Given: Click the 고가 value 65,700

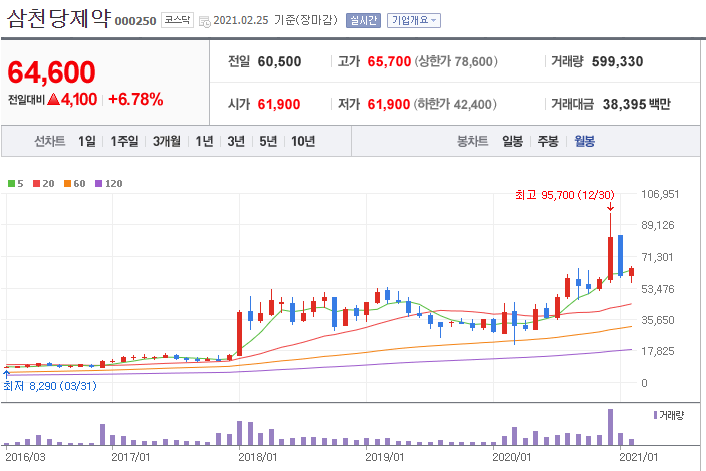Looking at the screenshot, I should (389, 61).
